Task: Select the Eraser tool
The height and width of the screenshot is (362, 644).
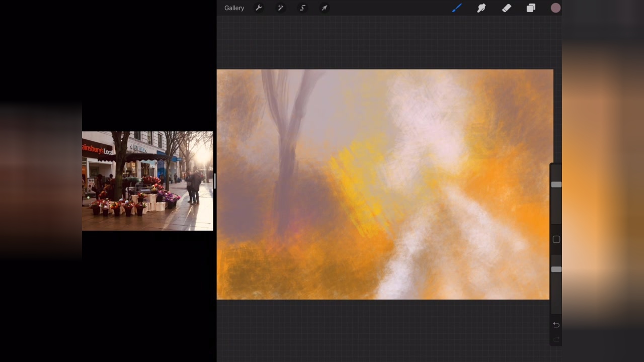Action: 506,8
